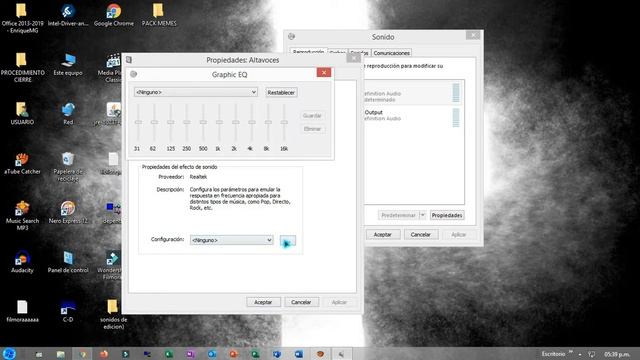Screen dimensions: 640x360
Task: Click the 250 Hz EQ slider
Action: [187, 122]
